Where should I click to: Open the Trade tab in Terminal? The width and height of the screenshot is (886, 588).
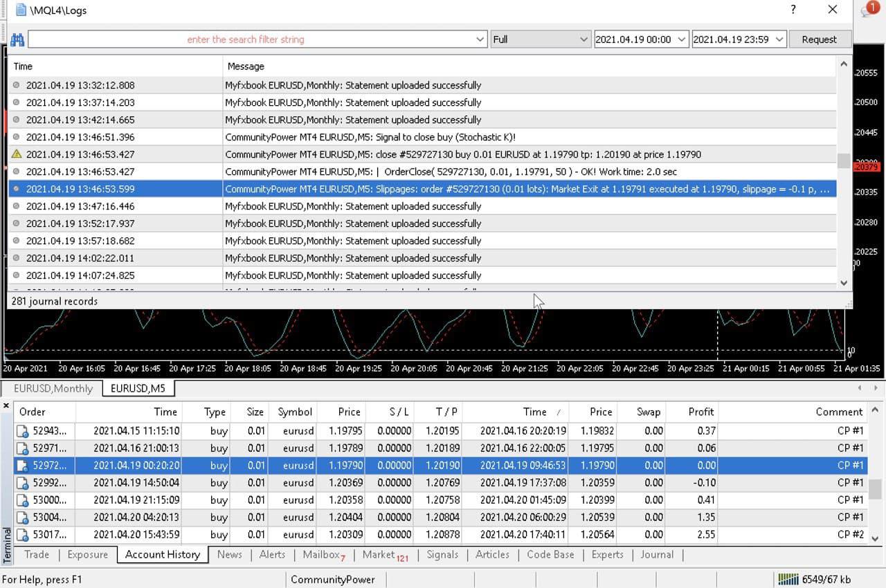37,554
